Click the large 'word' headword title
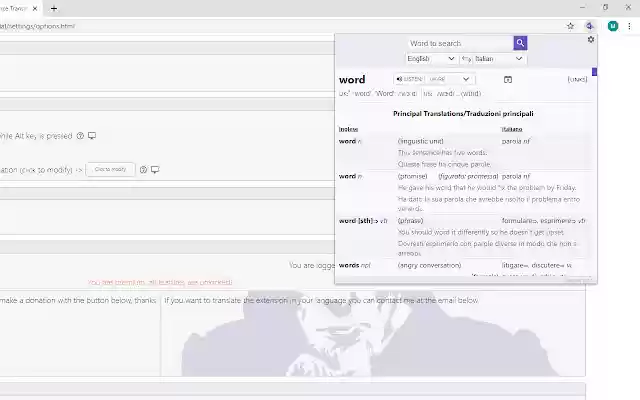The width and height of the screenshot is (640, 400). point(352,80)
